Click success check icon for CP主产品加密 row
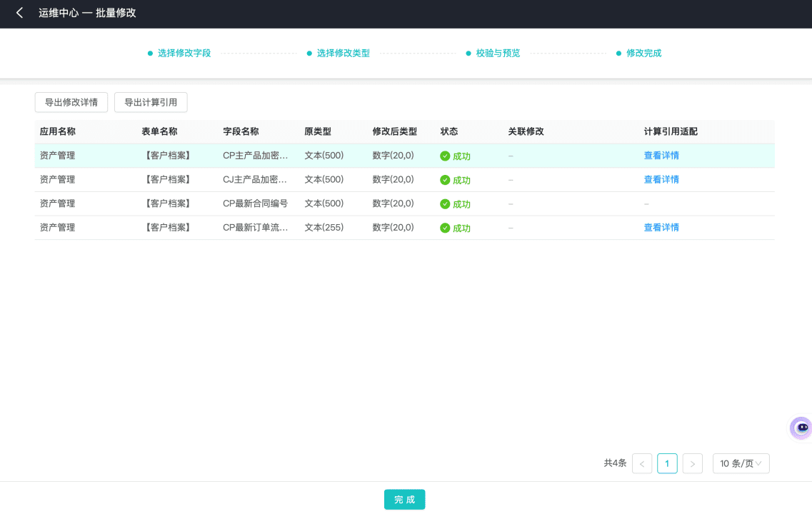Image resolution: width=812 pixels, height=514 pixels. click(445, 156)
